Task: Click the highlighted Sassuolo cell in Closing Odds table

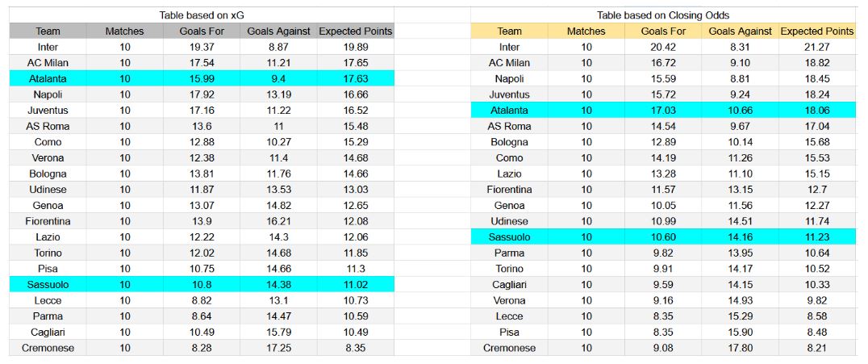Action: (509, 236)
